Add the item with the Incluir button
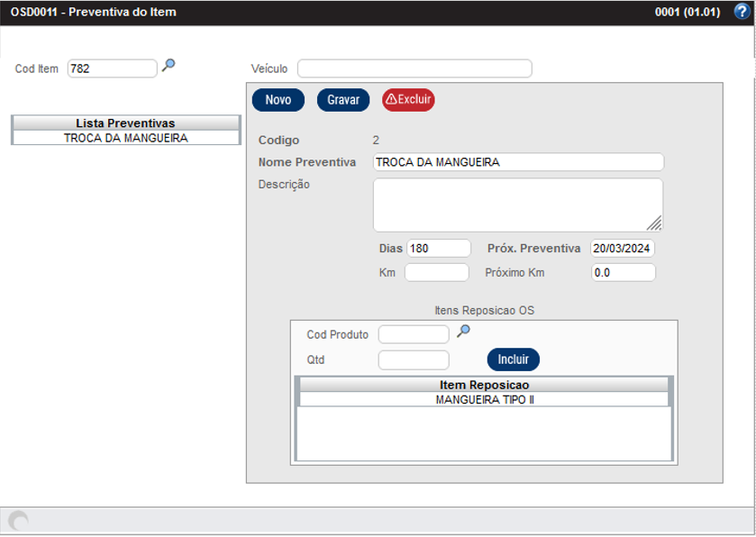 (514, 360)
